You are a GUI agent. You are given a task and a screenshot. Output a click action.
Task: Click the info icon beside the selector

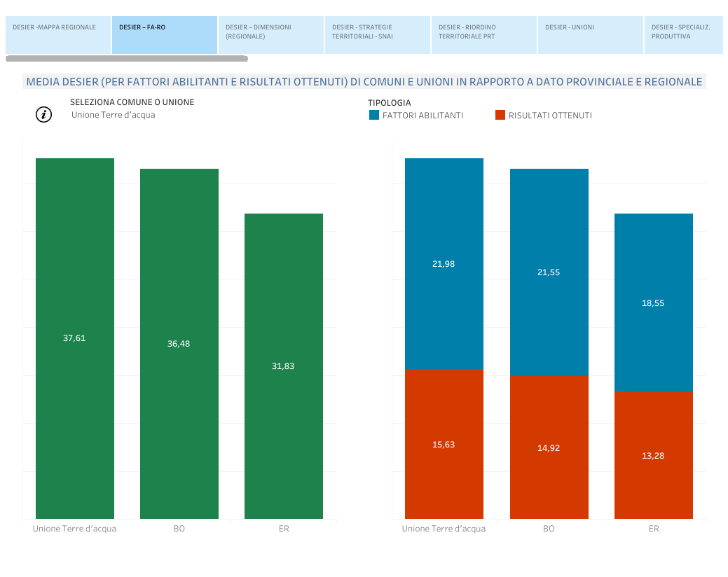pyautogui.click(x=44, y=115)
